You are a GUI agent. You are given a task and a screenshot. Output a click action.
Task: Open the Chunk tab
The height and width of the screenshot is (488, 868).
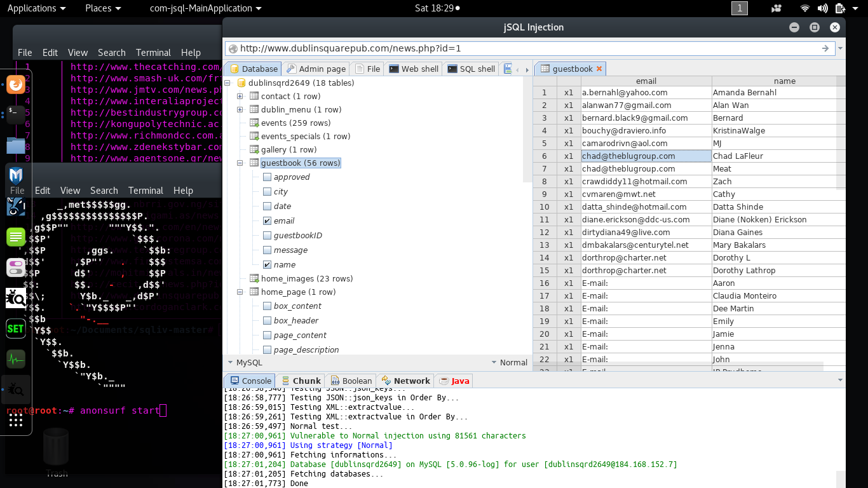click(x=301, y=381)
